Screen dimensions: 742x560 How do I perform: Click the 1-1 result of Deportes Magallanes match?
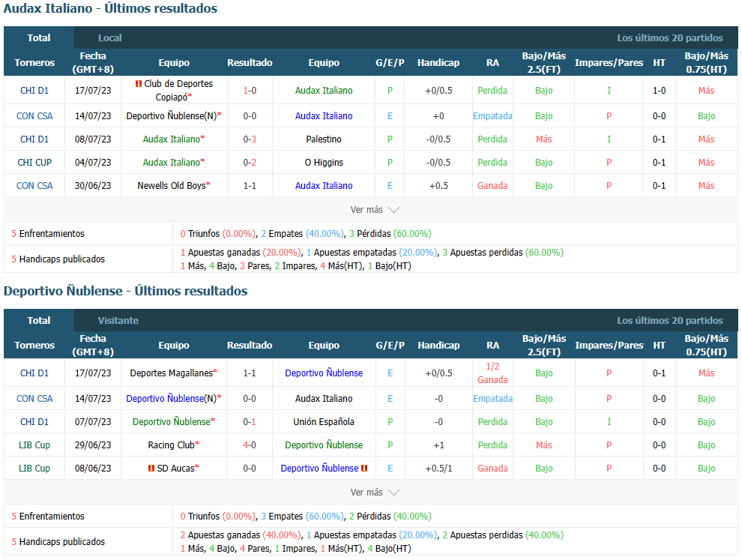coord(250,373)
